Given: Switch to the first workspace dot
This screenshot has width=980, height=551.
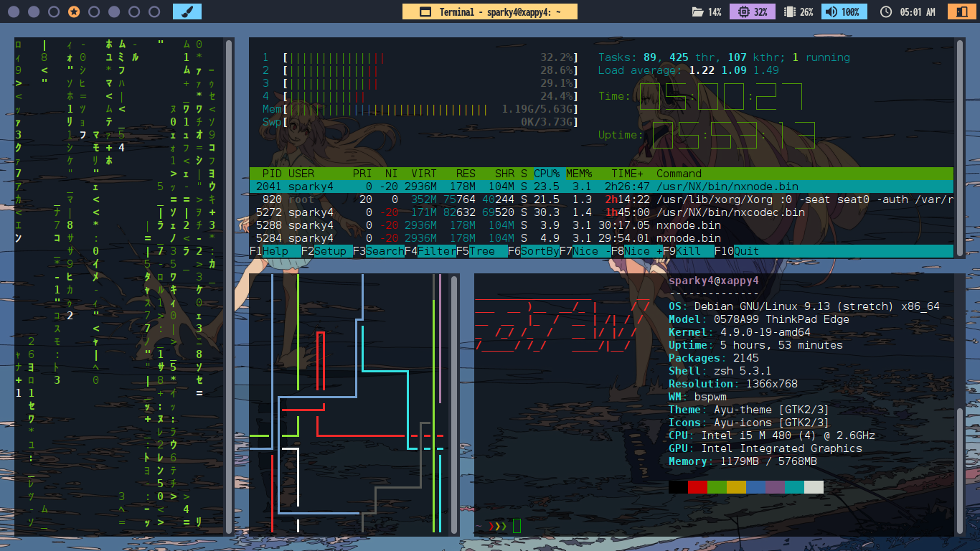Looking at the screenshot, I should pos(14,12).
